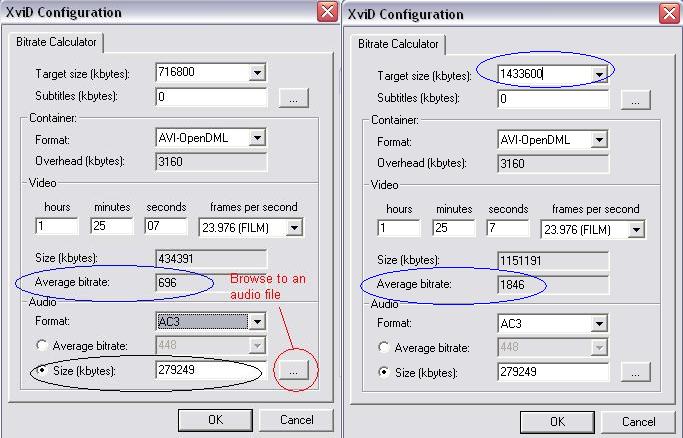The image size is (683, 438).
Task: Open Target size dropdown in right window
Action: click(599, 74)
